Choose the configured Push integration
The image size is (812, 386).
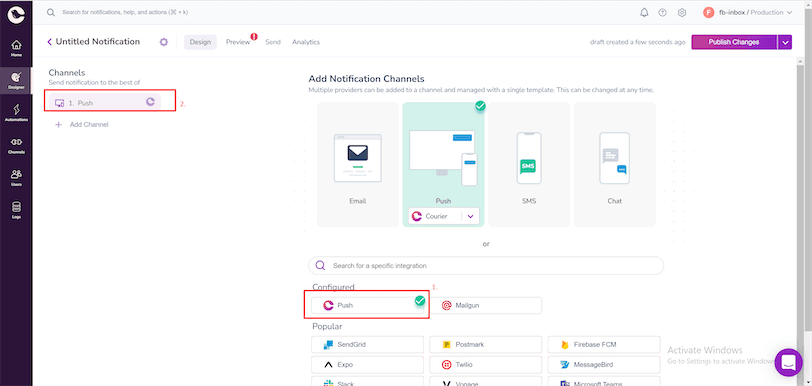pos(367,306)
